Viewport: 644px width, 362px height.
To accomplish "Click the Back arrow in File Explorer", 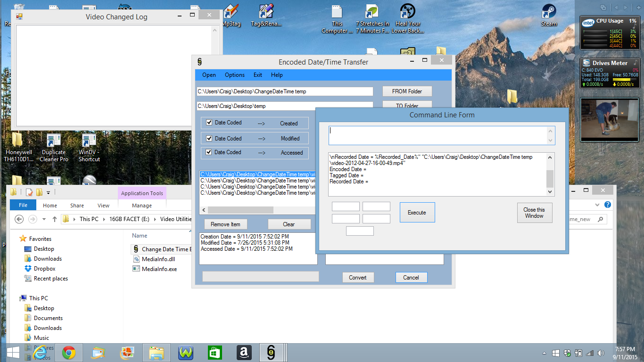I will pos(19,219).
